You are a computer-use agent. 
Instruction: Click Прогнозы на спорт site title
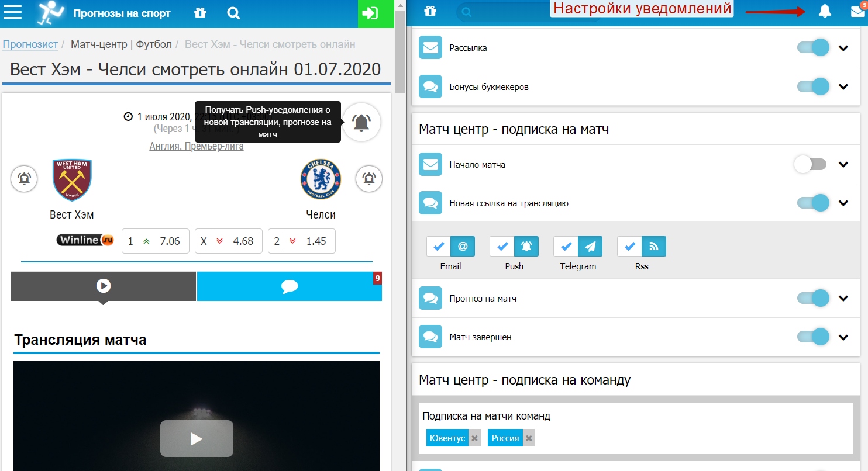pyautogui.click(x=122, y=13)
